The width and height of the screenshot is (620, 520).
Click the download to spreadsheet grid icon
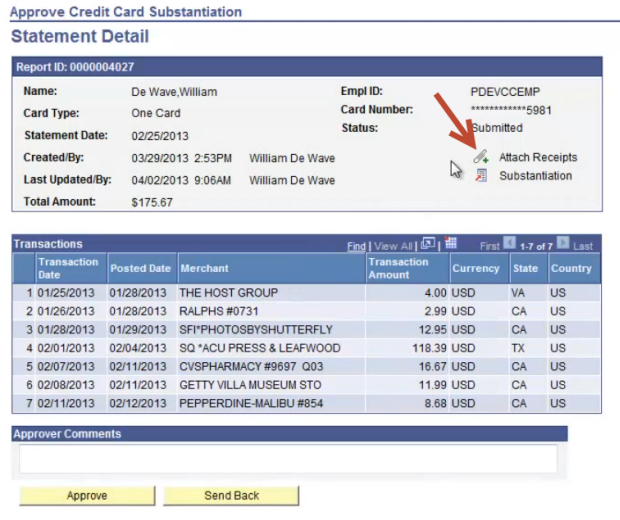pyautogui.click(x=450, y=244)
